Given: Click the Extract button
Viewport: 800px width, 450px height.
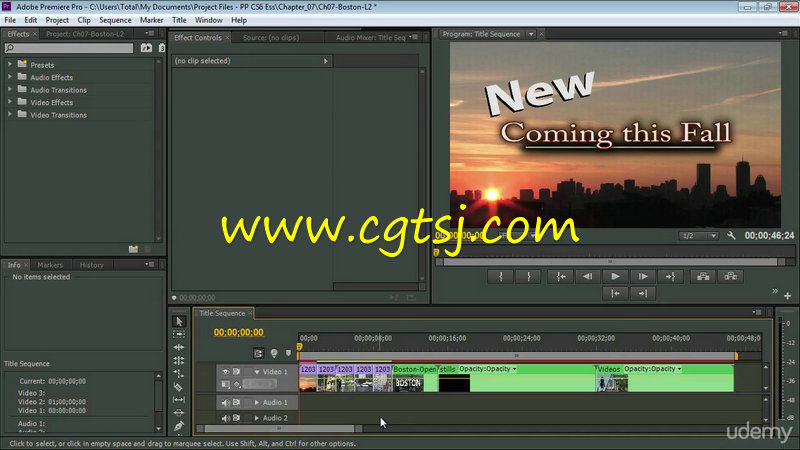Looking at the screenshot, I should 731,277.
